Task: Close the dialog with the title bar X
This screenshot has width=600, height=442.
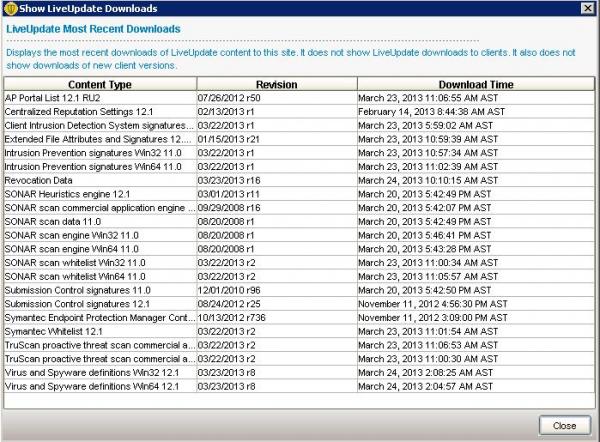Action: [x=587, y=8]
